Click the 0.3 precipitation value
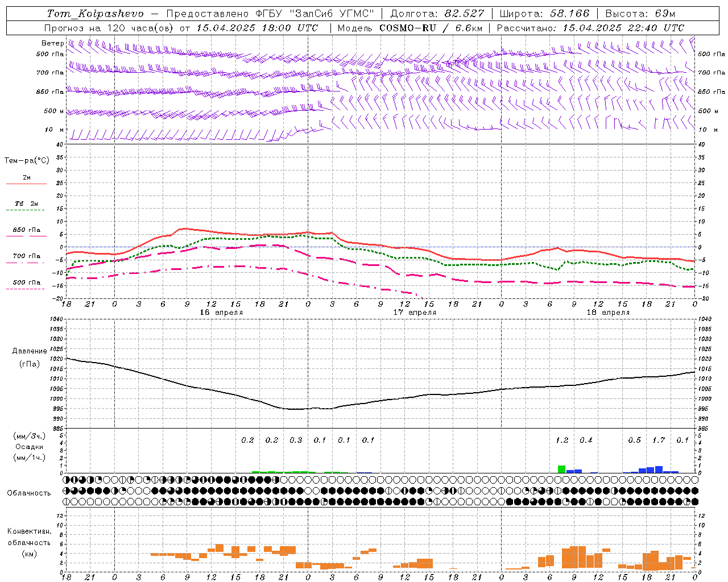 (x=296, y=440)
